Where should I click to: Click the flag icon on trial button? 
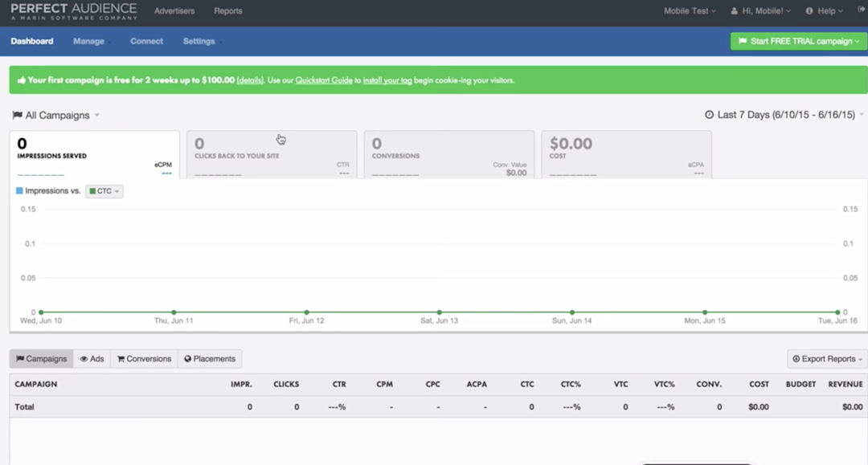coord(743,42)
